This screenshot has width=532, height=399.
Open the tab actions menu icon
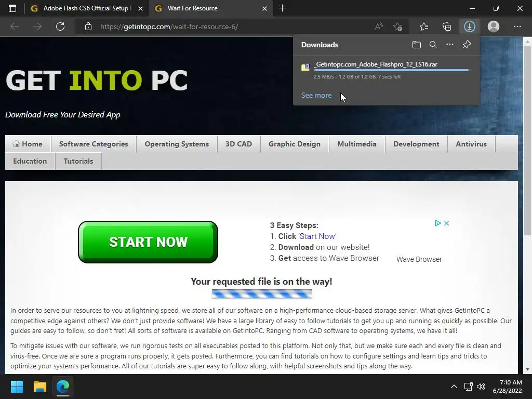12,8
